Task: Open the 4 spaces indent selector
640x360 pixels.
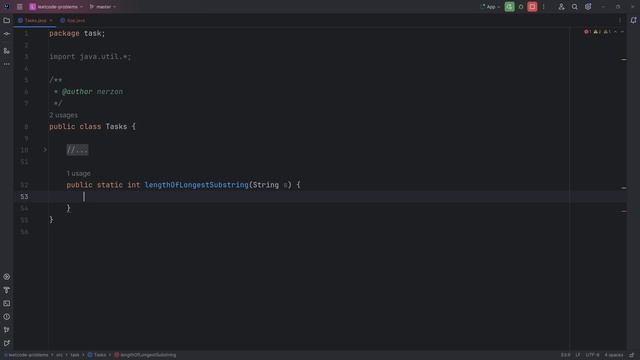Action: tap(614, 355)
